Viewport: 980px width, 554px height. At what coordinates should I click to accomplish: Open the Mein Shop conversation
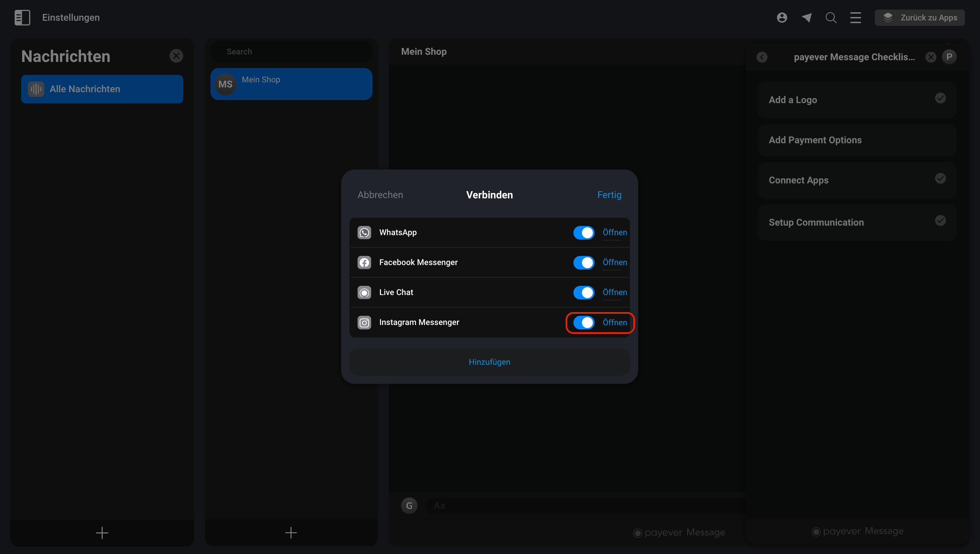pos(291,84)
